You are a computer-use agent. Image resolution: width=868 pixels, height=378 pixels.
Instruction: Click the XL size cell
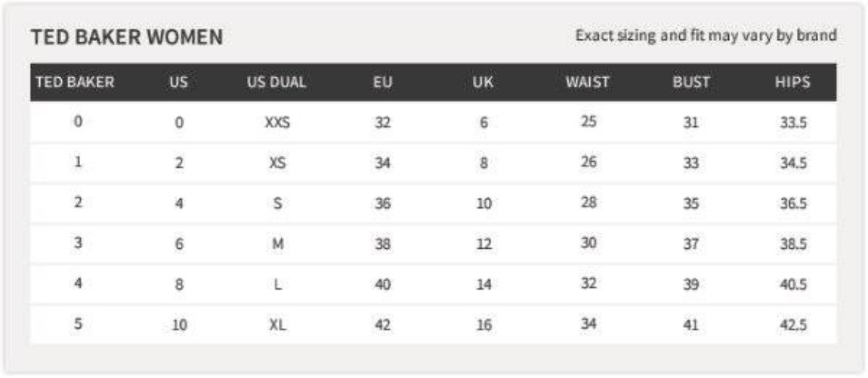(x=276, y=326)
